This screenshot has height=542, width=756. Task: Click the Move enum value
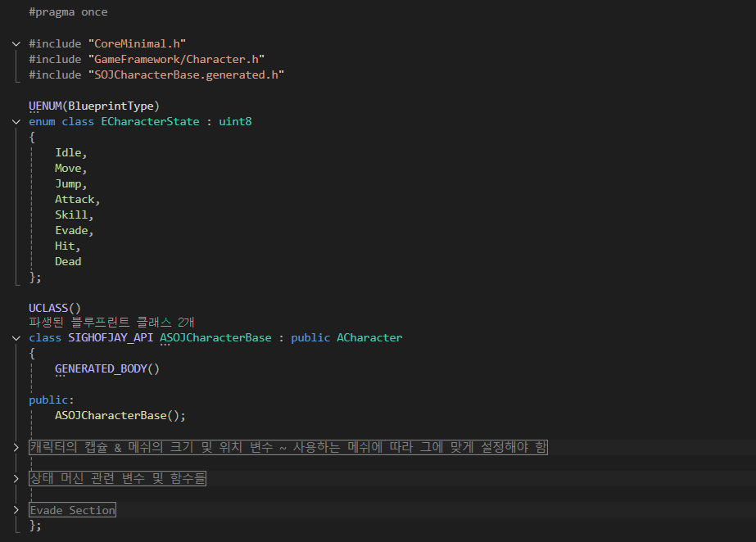[68, 168]
